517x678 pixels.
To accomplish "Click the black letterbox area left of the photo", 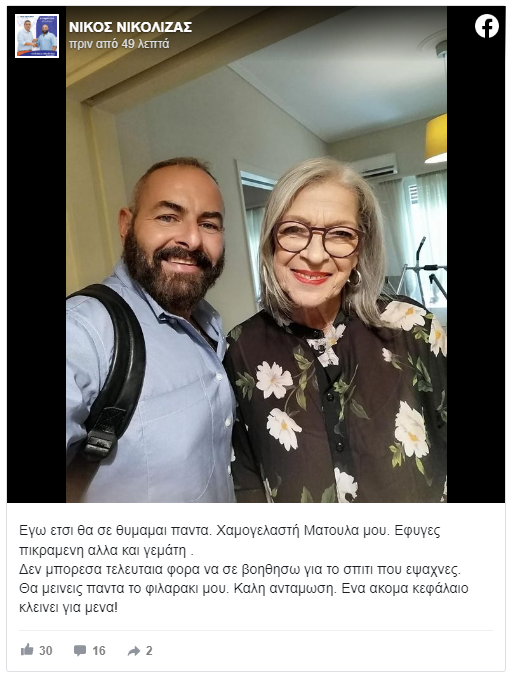I will [36, 281].
